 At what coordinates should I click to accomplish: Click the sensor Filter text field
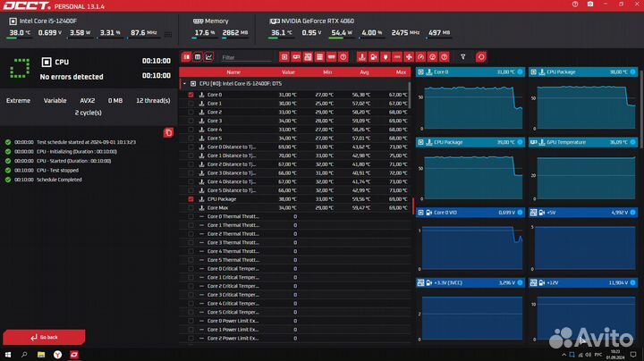click(x=246, y=57)
